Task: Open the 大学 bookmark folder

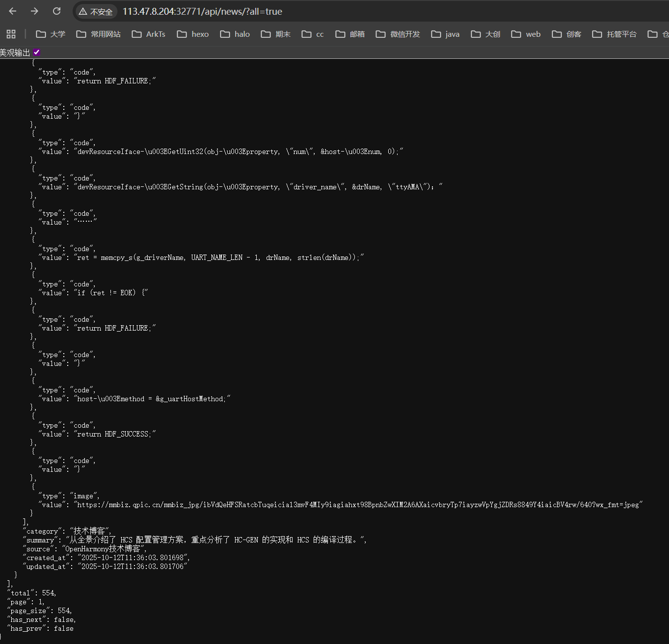Action: 51,34
